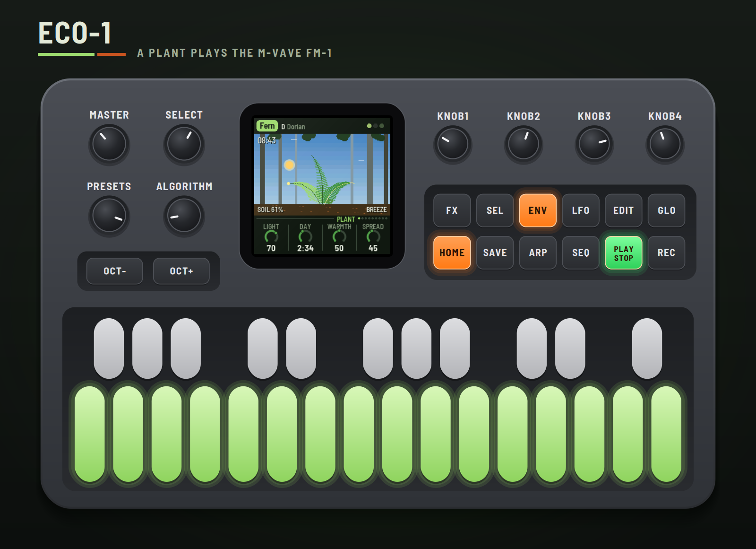Select the Fern plant label on display
756x549 pixels.
click(267, 126)
